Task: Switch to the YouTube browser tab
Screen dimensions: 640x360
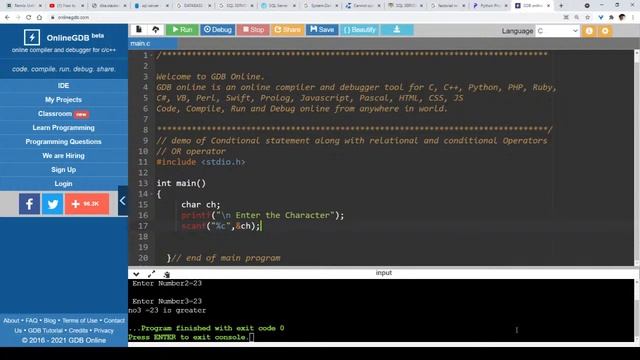Action: [x=66, y=6]
